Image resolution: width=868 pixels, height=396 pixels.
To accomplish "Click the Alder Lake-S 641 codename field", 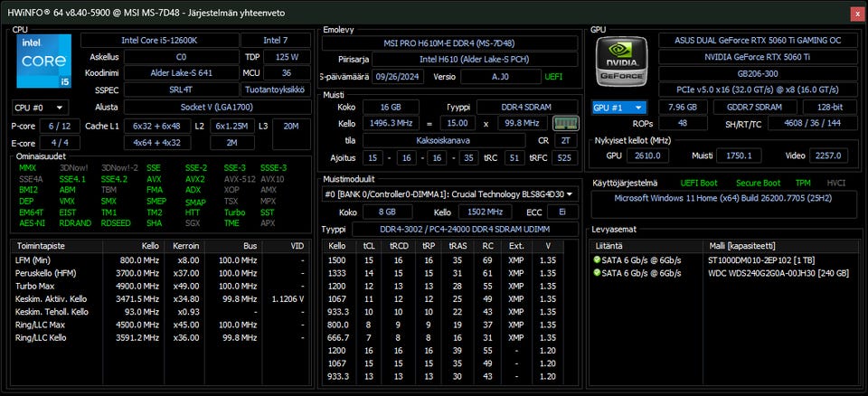I will pos(181,73).
